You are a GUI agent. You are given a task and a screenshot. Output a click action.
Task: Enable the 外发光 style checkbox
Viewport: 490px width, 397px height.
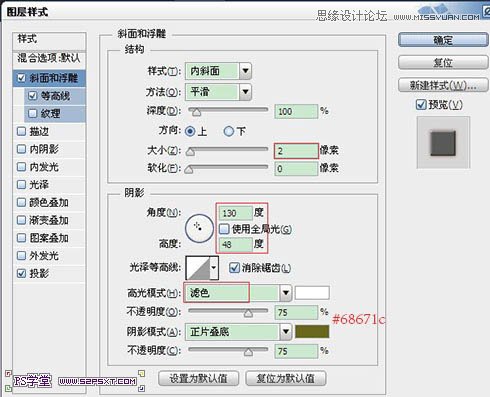[21, 256]
